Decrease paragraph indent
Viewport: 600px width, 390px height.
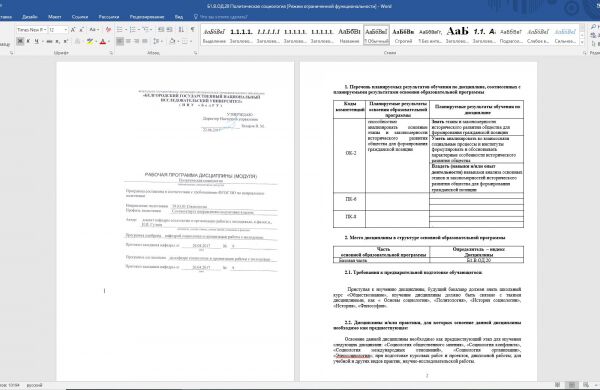(161, 29)
